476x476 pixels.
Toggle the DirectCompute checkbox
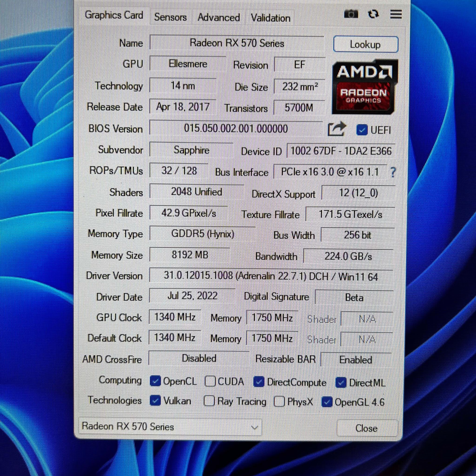(259, 382)
